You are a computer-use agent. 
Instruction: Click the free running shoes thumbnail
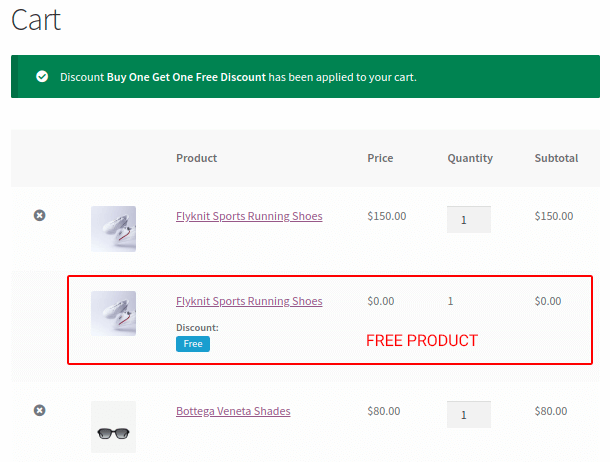click(x=113, y=313)
